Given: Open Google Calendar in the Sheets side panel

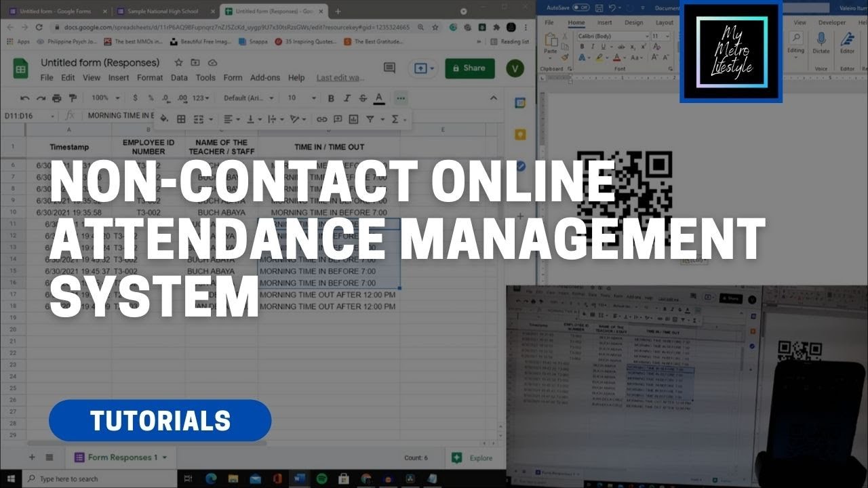Looking at the screenshot, I should (520, 103).
